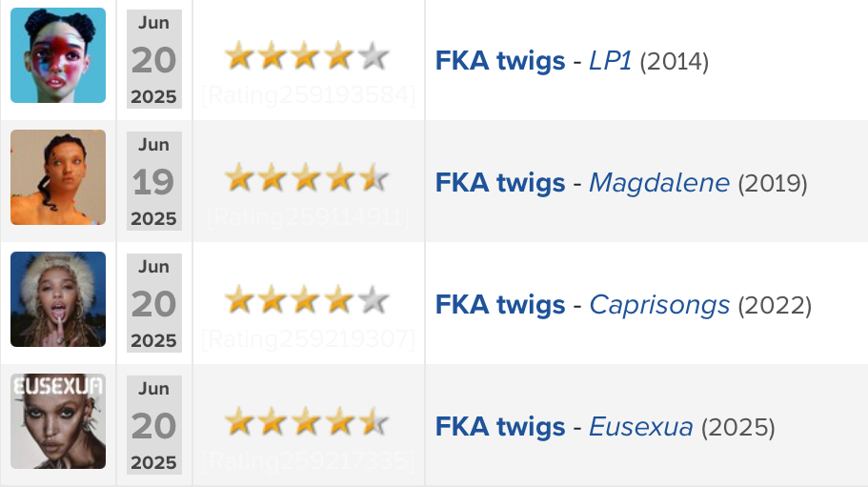Click the first gold star of LP1 rating
The image size is (868, 487).
(x=240, y=56)
